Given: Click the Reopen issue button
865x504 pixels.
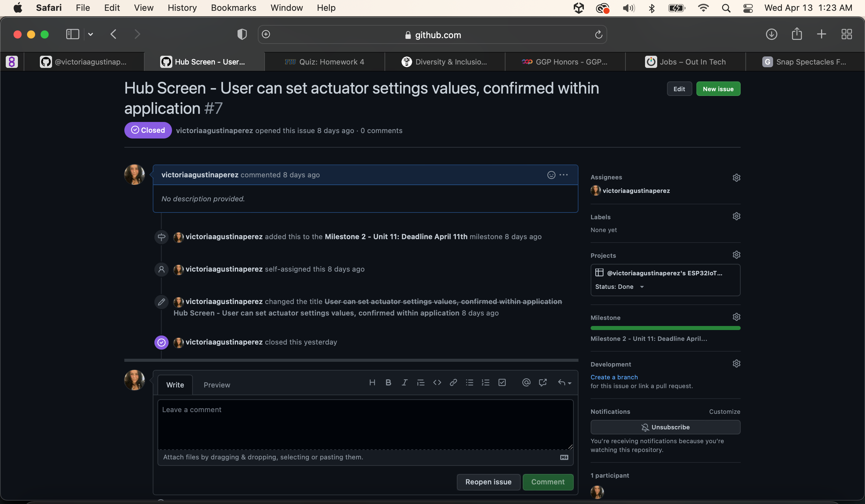Looking at the screenshot, I should (488, 482).
